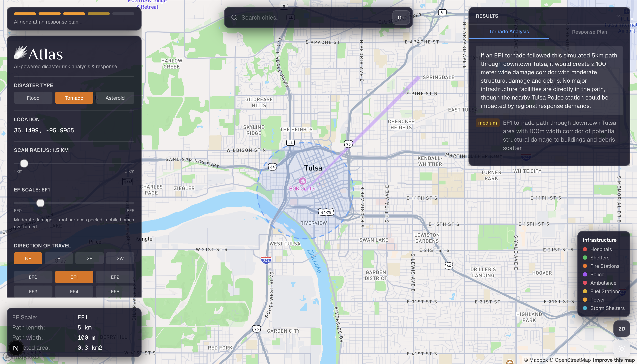Click the Atlas flame logo

[20, 53]
